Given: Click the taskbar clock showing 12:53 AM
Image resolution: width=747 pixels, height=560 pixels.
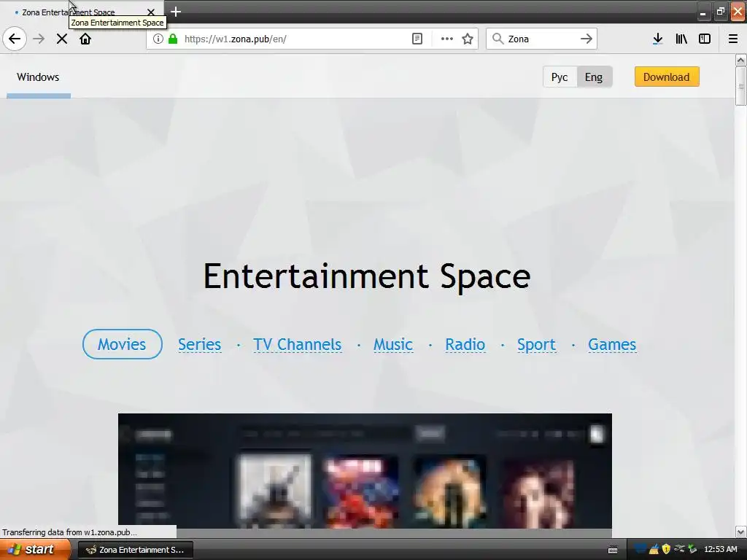Looking at the screenshot, I should [x=720, y=549].
